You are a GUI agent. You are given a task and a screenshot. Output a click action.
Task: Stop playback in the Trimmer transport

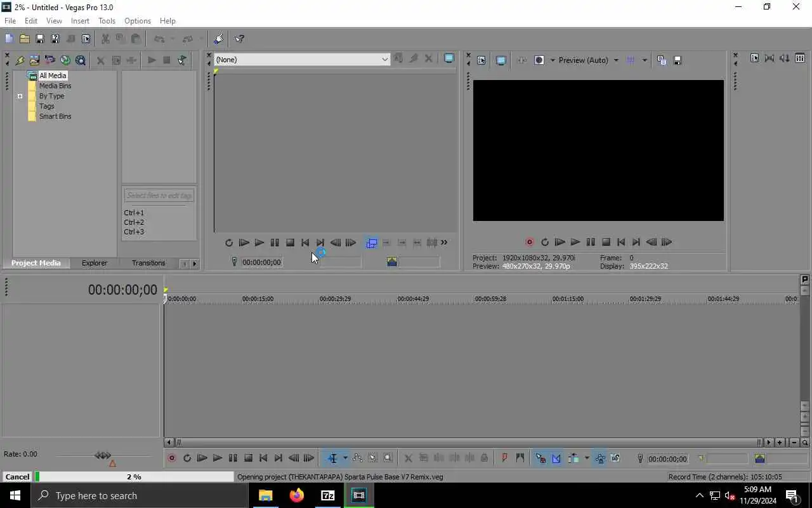290,243
